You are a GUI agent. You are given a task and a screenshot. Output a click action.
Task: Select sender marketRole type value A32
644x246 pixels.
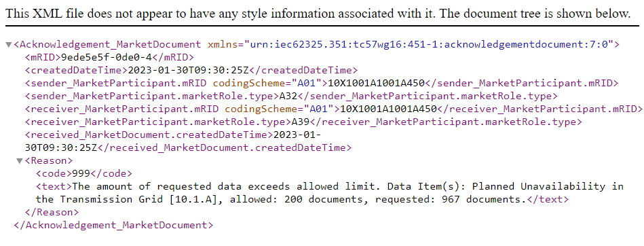[288, 96]
